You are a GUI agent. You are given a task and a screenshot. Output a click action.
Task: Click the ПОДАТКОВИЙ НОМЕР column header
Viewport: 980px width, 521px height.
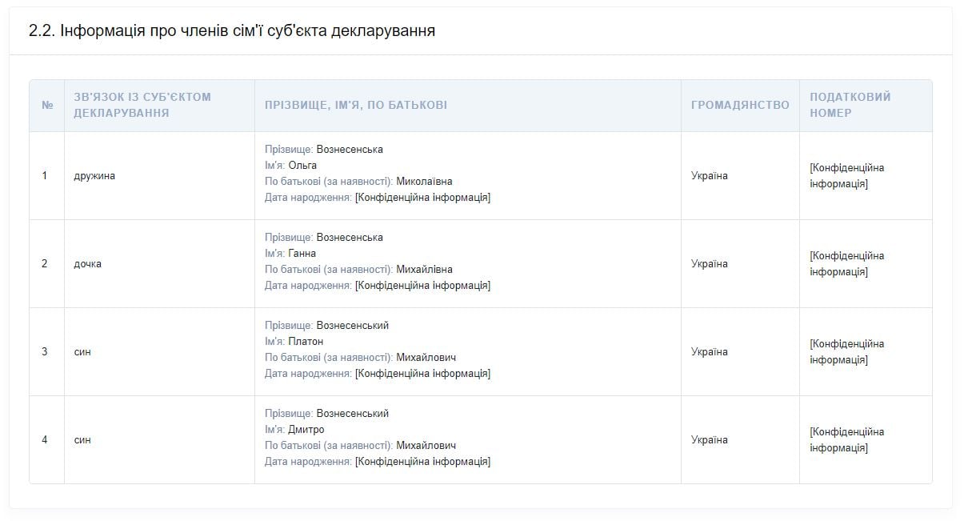click(850, 105)
